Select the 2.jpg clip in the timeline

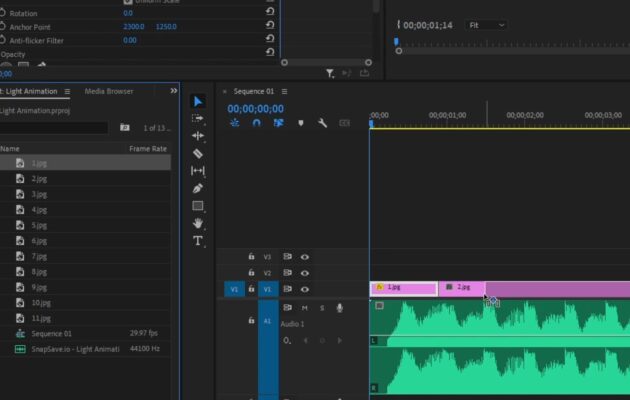tap(462, 288)
